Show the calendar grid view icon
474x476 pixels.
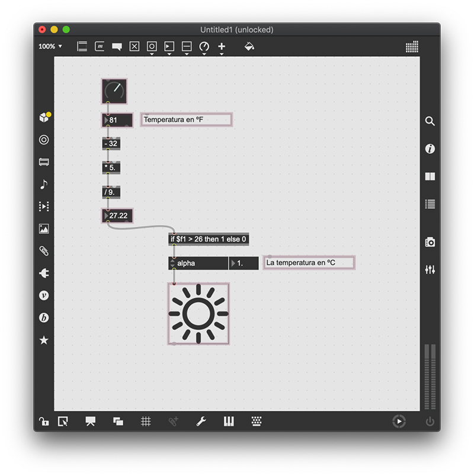[x=412, y=46]
